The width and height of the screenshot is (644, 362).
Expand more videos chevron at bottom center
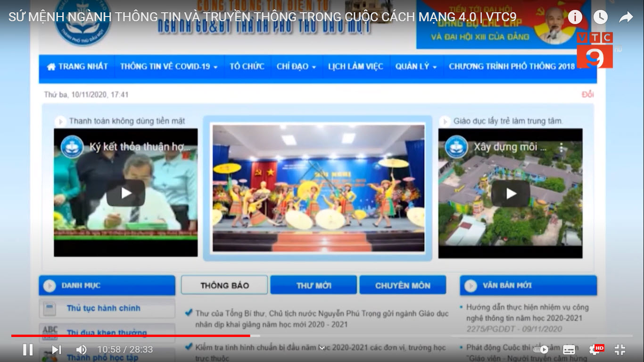(322, 348)
